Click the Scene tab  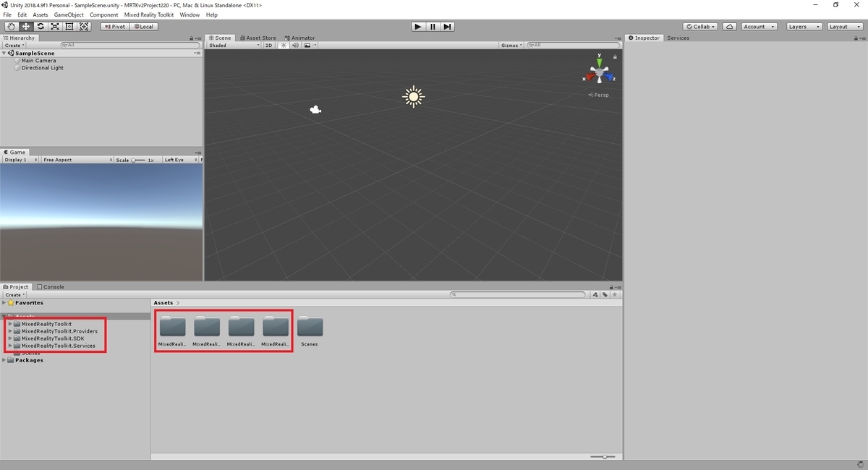point(220,38)
